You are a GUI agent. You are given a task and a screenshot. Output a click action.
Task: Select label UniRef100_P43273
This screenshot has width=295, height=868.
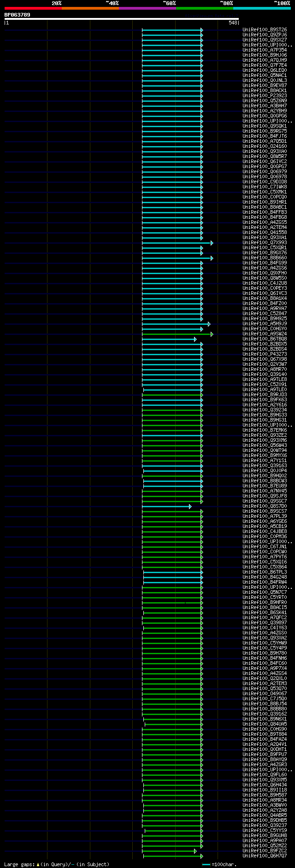265,354
